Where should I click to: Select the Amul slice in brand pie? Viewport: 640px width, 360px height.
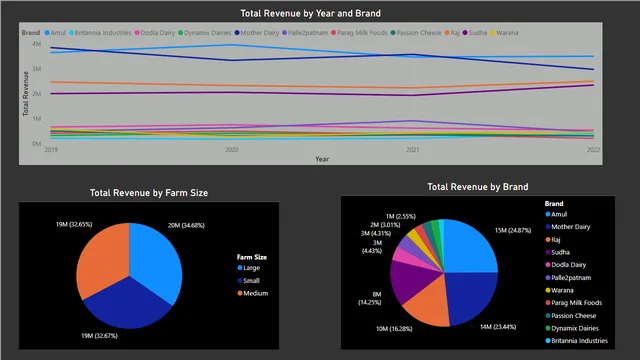point(467,249)
